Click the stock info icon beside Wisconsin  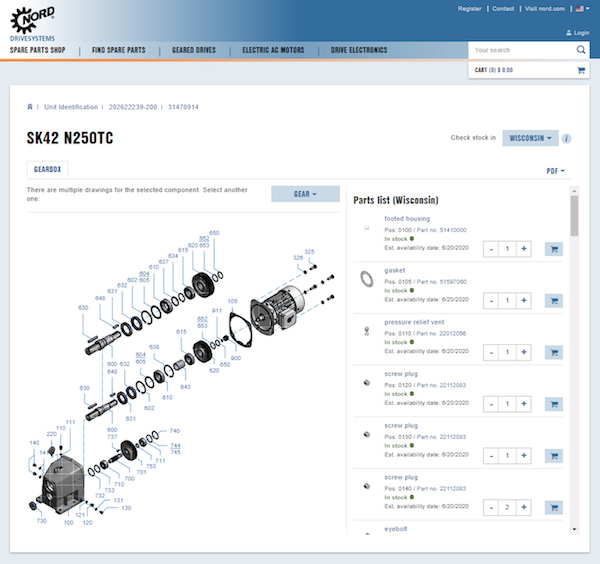(x=567, y=138)
